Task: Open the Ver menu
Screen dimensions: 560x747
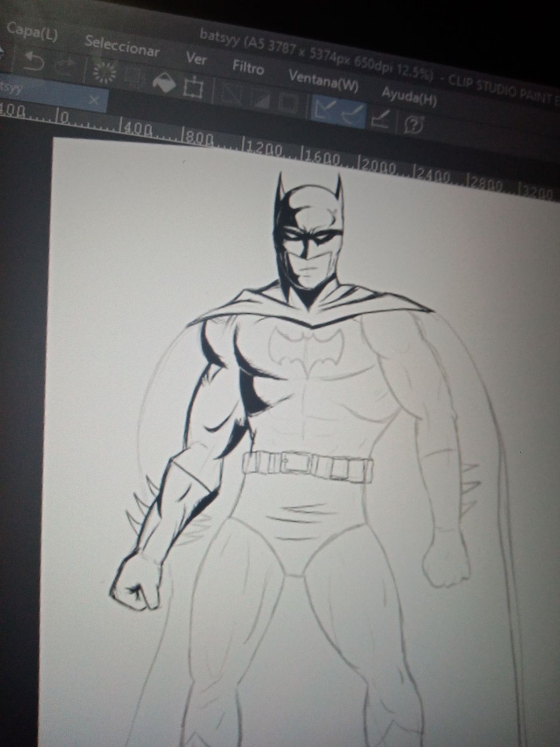Action: point(196,58)
